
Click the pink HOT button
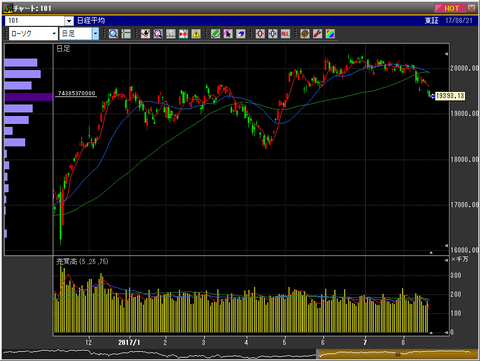[x=450, y=8]
